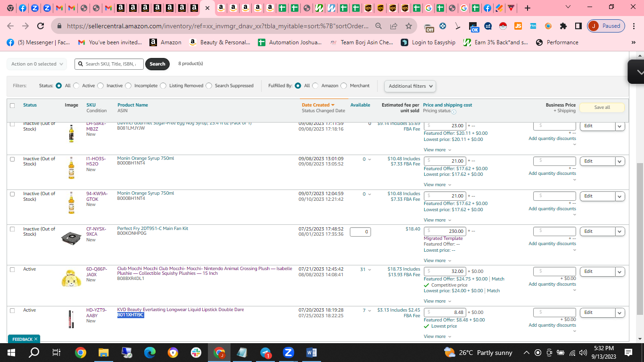Open the 'Performance' bookmark
644x362 pixels.
click(557, 42)
